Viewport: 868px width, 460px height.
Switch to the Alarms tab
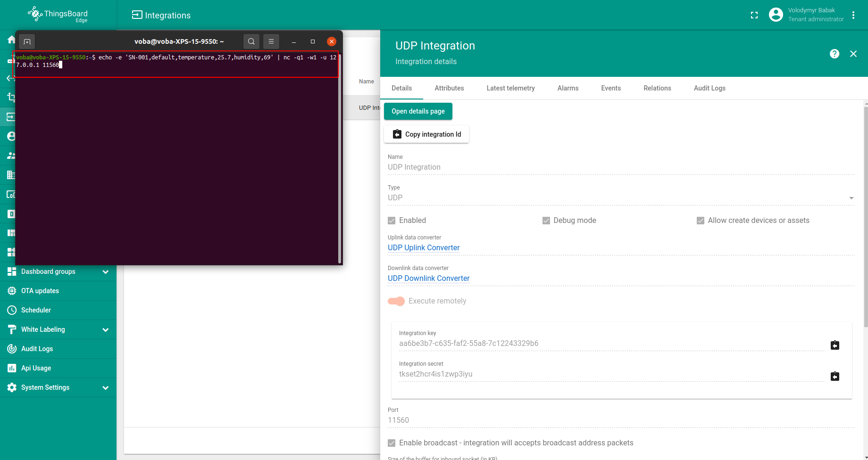[x=568, y=88]
